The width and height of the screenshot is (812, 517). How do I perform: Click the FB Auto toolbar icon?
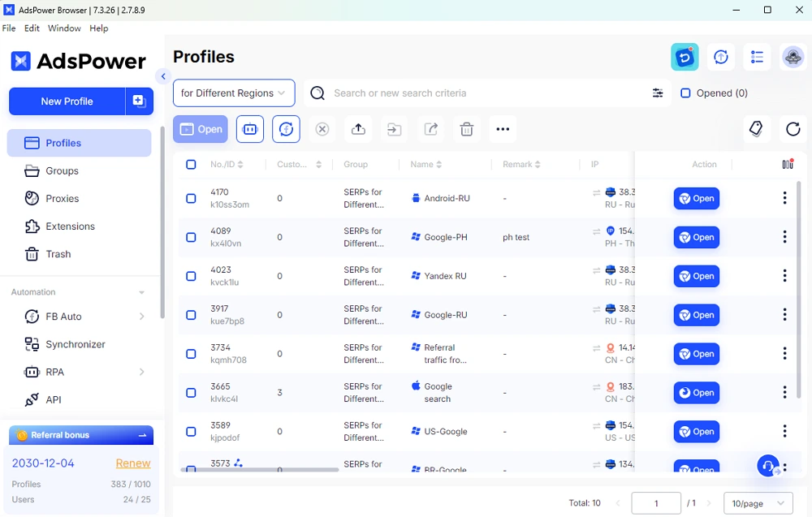point(287,129)
